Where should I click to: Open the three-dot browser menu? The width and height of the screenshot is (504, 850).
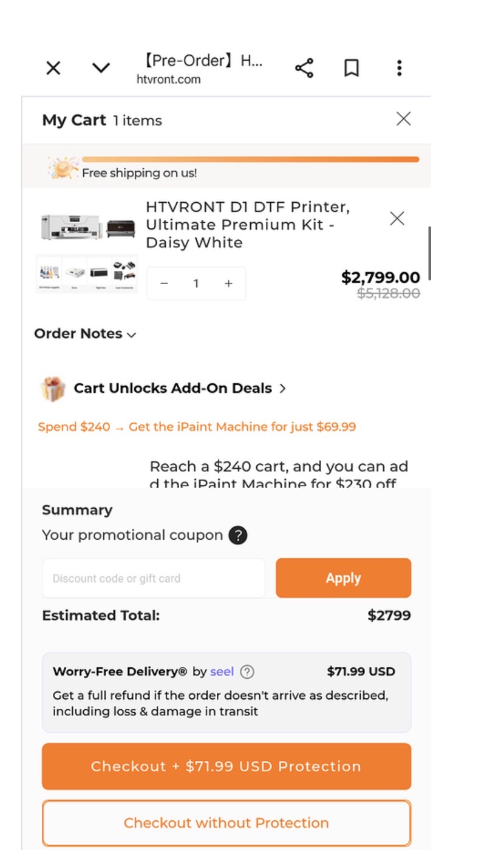click(399, 68)
